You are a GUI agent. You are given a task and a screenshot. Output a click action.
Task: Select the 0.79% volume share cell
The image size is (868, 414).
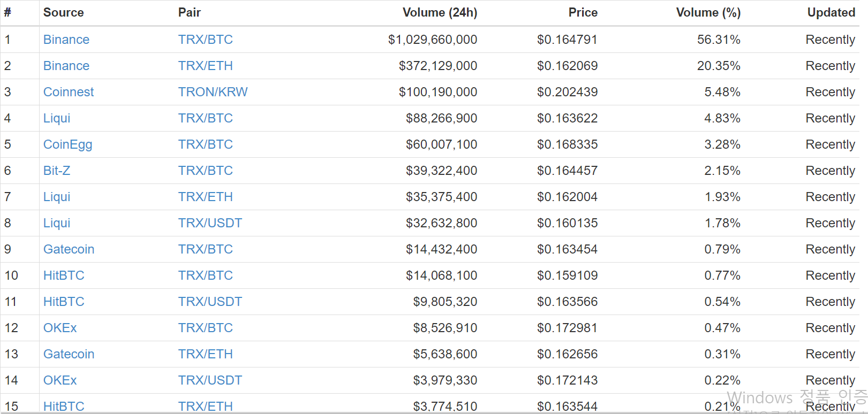tap(722, 249)
